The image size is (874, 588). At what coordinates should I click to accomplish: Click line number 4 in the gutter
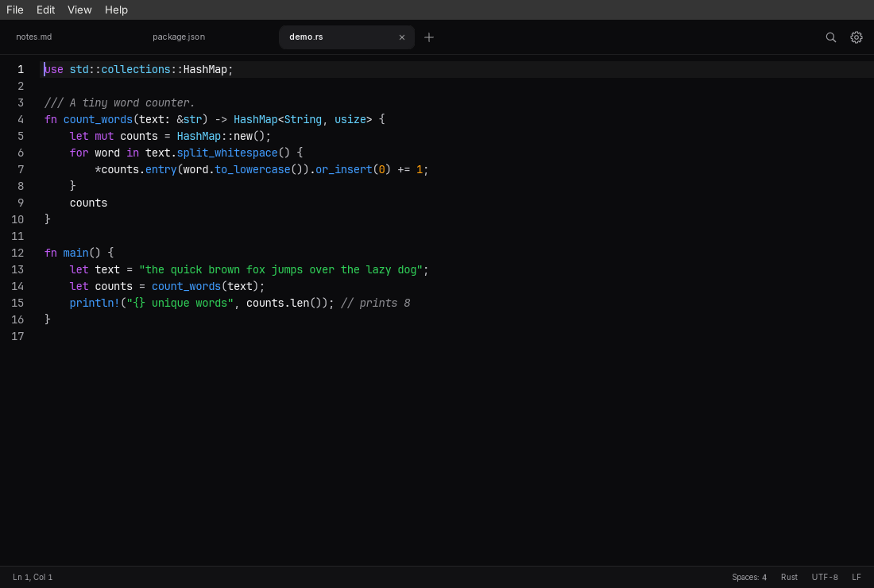(21, 120)
